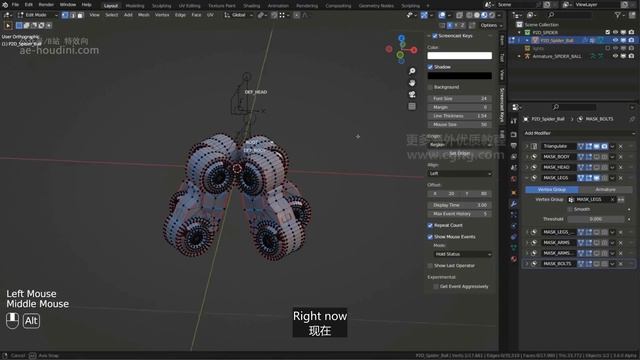Open the Options dropdown in the viewport header
640x360 pixels.
(x=491, y=25)
